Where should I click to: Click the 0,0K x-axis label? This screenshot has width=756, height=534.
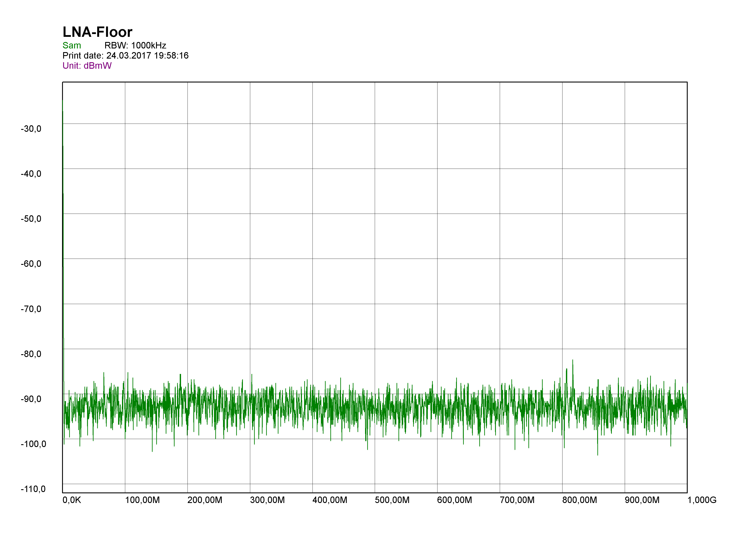coord(72,500)
